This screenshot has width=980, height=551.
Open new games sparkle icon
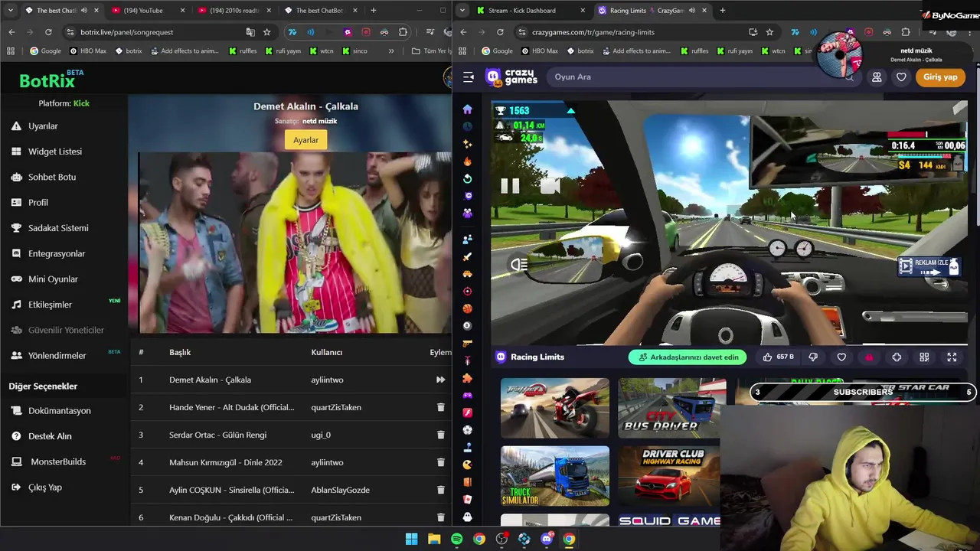[468, 144]
